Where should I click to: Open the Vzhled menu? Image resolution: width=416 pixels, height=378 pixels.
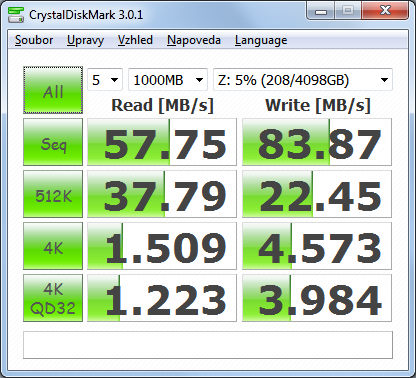135,40
